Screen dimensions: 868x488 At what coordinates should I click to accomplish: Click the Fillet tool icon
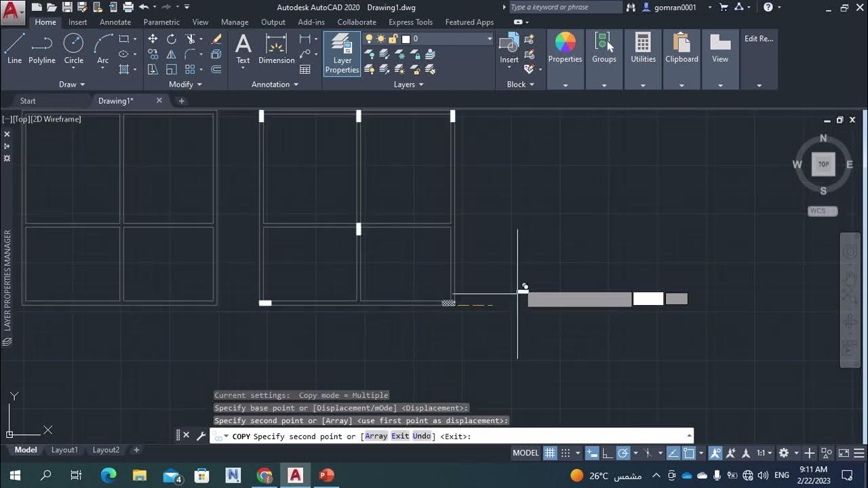(x=191, y=54)
